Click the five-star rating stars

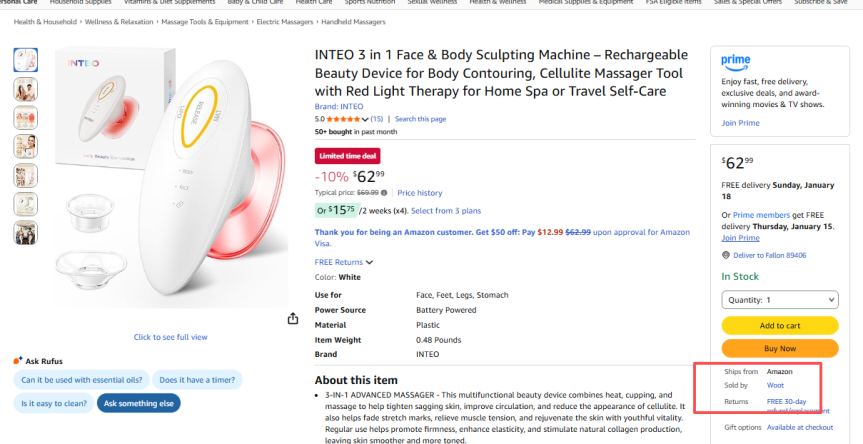coord(345,119)
